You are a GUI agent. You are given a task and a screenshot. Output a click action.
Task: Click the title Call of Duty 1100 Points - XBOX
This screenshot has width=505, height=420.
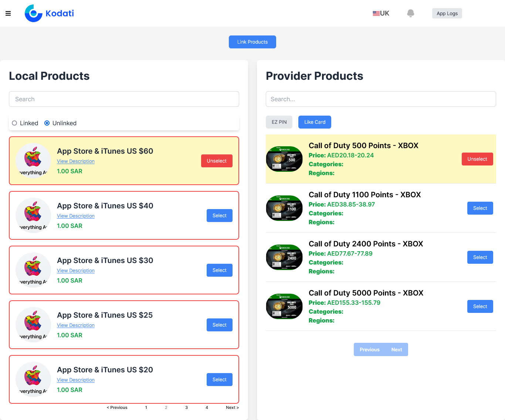coord(365,195)
